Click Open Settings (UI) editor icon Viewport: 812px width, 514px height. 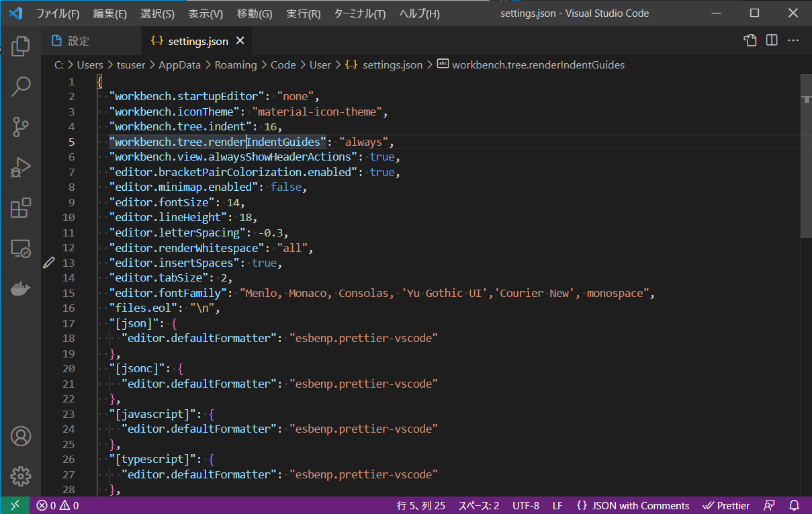coord(750,41)
